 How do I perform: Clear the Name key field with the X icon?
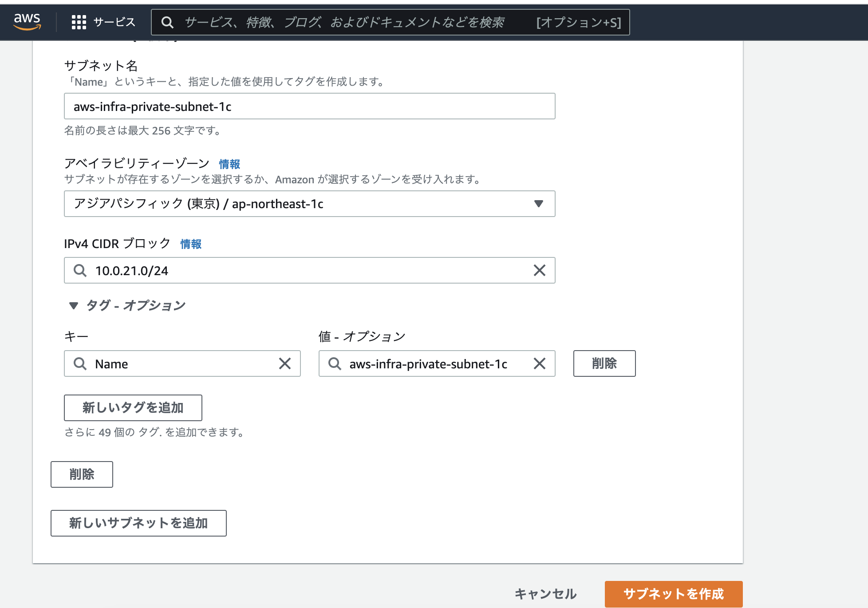point(286,363)
